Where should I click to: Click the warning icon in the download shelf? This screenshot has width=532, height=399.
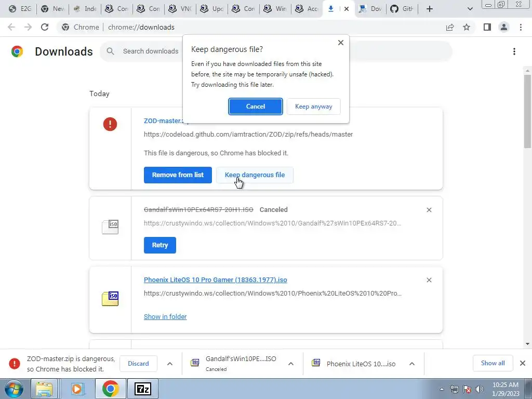pyautogui.click(x=14, y=363)
